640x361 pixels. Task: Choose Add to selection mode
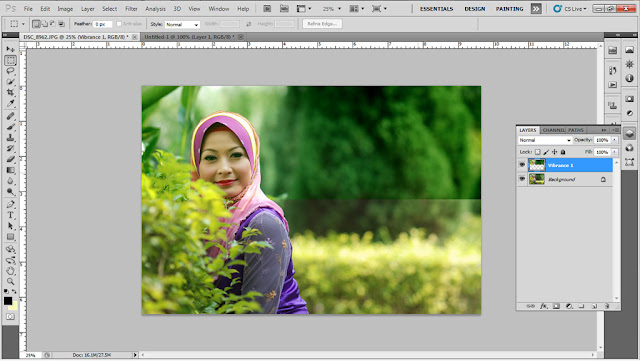(44, 24)
